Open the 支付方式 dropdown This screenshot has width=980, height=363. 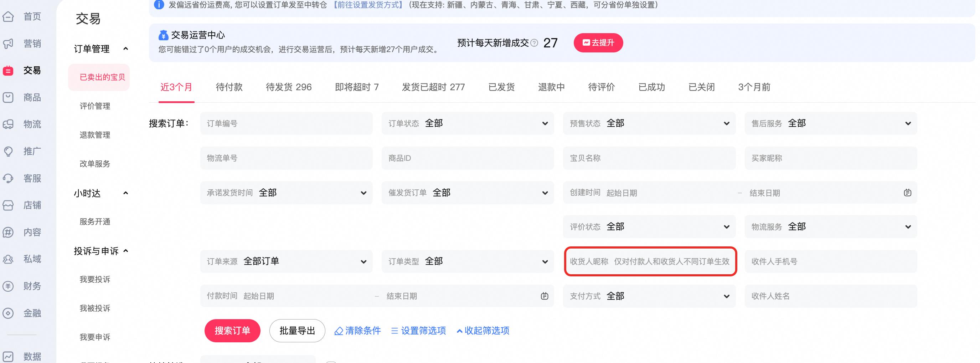pos(649,296)
